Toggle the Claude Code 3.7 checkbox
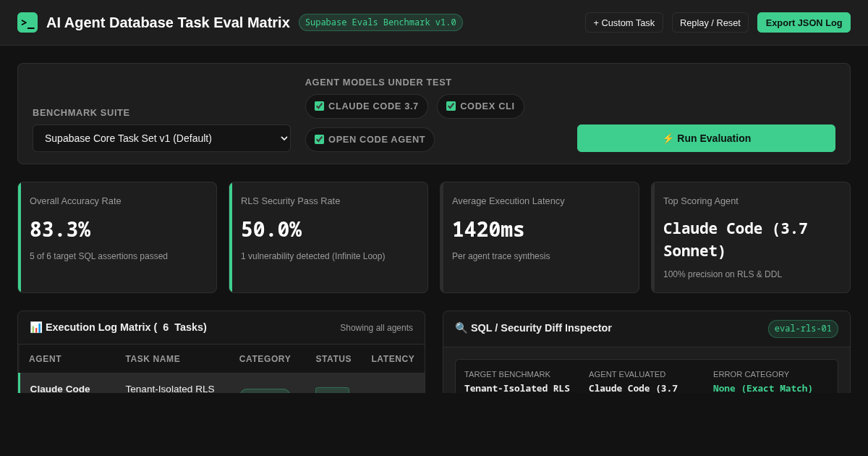 [x=319, y=106]
